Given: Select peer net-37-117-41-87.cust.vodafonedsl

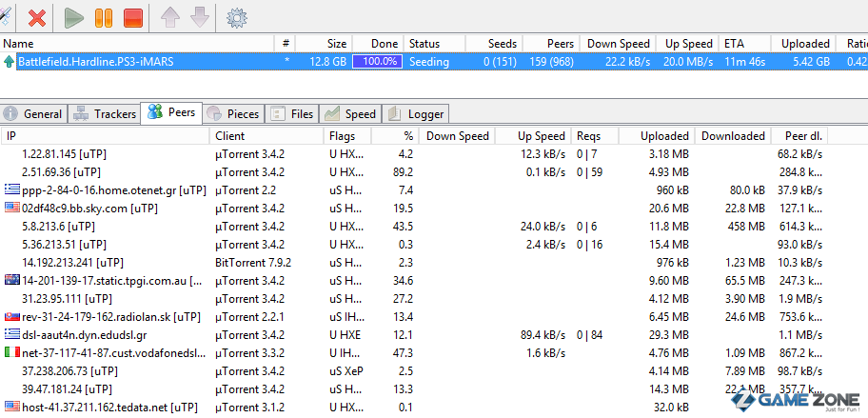Looking at the screenshot, I should (x=113, y=352).
